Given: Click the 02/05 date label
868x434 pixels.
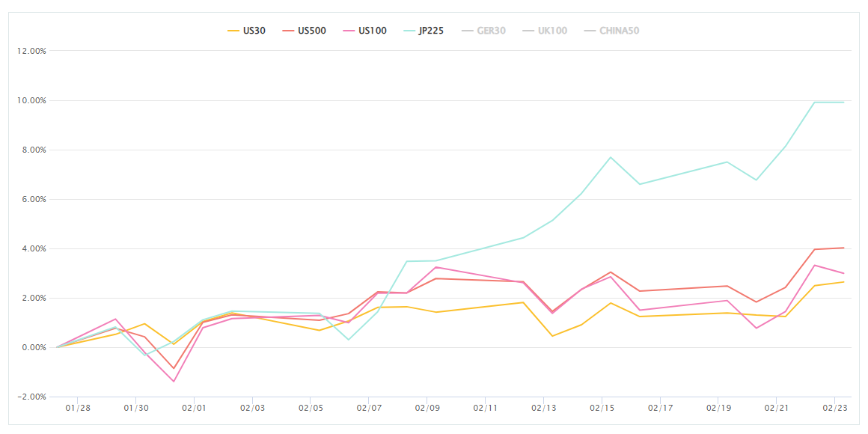Looking at the screenshot, I should tap(310, 409).
